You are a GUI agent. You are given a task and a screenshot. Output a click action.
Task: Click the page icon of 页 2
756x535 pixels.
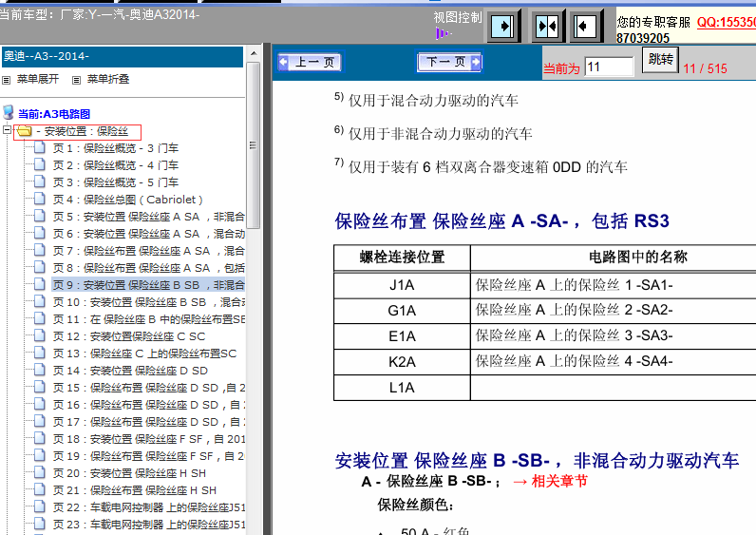click(x=40, y=164)
